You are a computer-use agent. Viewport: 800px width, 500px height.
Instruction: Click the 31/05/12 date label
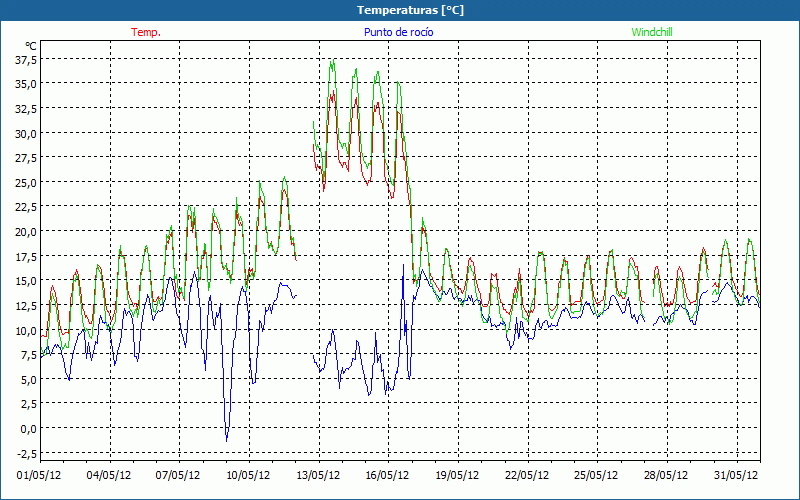click(x=736, y=475)
